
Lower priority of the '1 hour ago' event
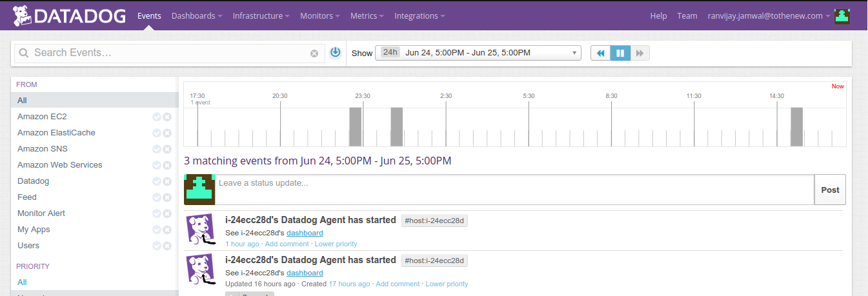click(x=336, y=244)
